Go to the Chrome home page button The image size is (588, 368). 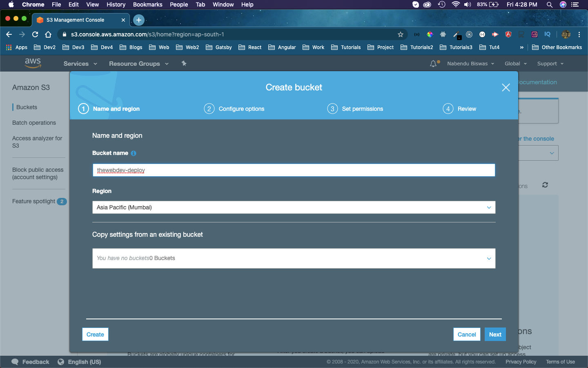coord(48,34)
